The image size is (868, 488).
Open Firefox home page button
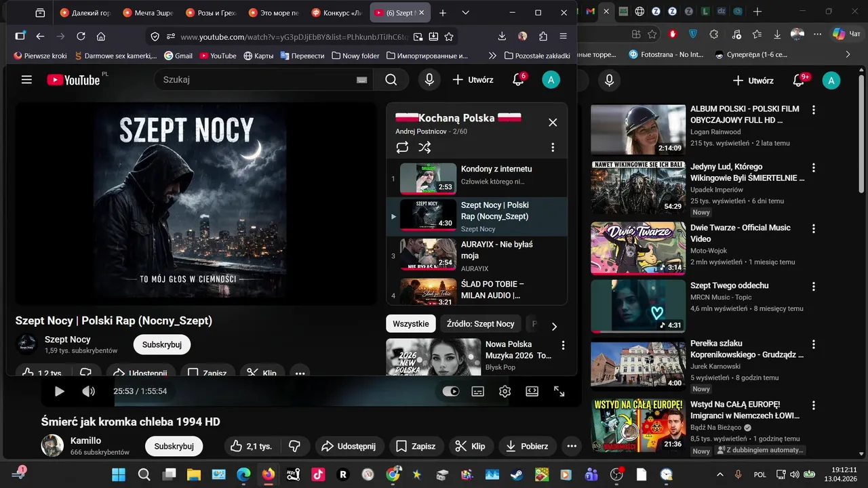click(x=101, y=37)
